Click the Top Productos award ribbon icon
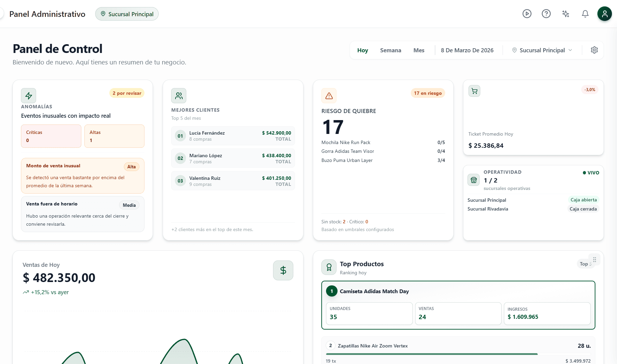Screen dimensions: 617x364 329,267
